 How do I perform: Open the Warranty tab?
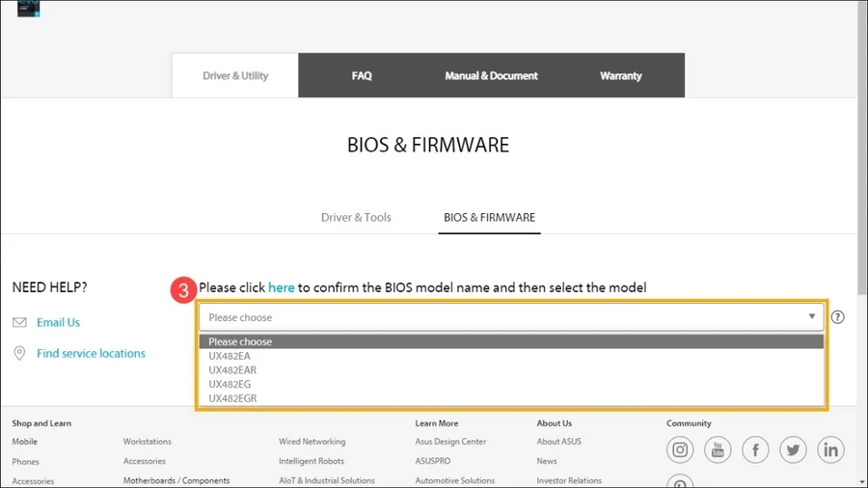click(620, 75)
